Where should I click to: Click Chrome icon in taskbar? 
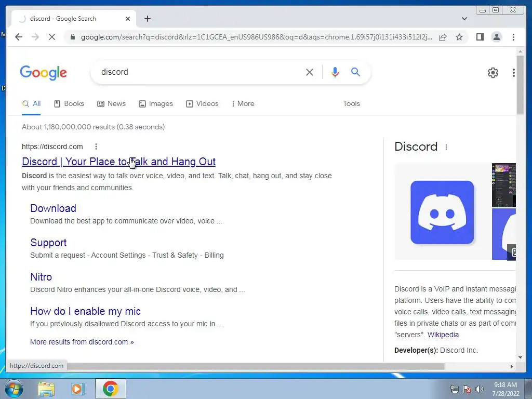[110, 389]
